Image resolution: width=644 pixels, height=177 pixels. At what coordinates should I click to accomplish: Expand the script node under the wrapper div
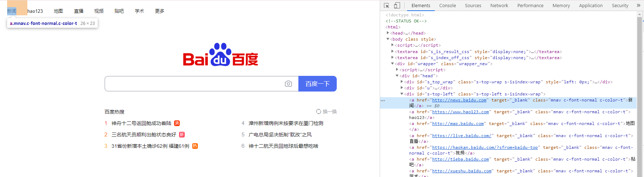point(397,69)
